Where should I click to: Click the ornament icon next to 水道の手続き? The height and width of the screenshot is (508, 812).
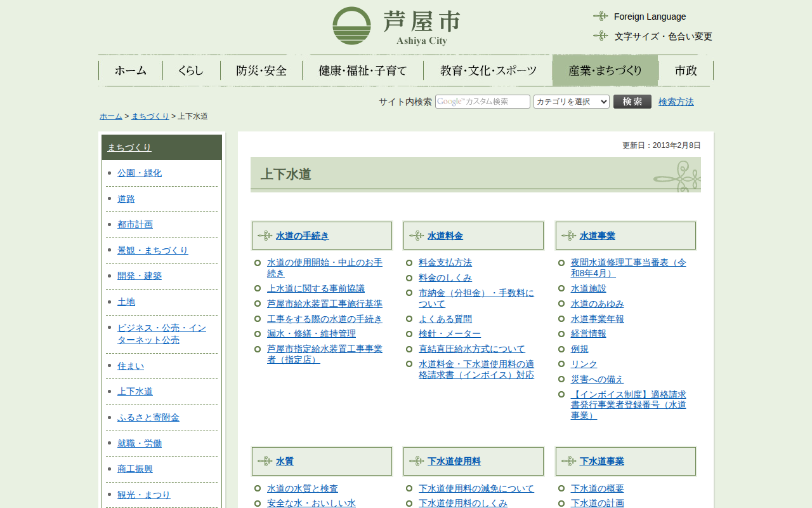pos(265,236)
